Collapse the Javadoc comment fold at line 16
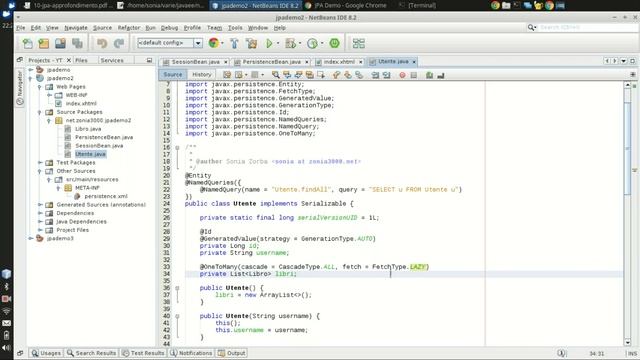640x360 pixels. coord(177,148)
